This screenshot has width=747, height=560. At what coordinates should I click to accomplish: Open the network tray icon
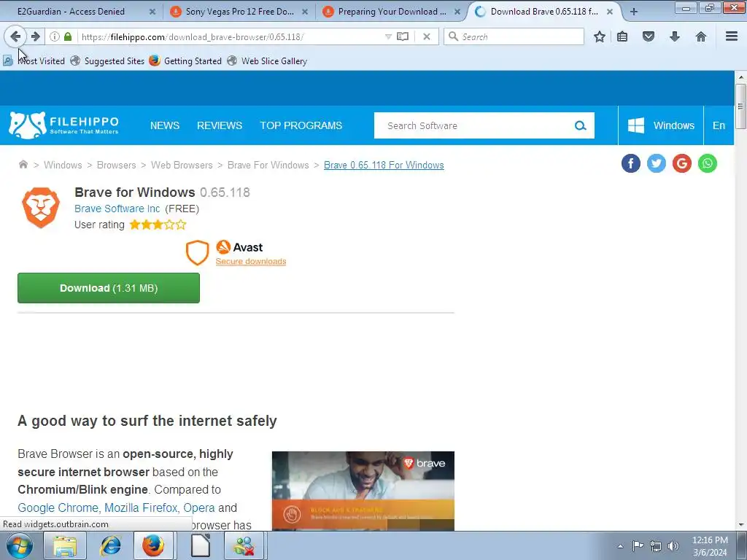tap(656, 546)
